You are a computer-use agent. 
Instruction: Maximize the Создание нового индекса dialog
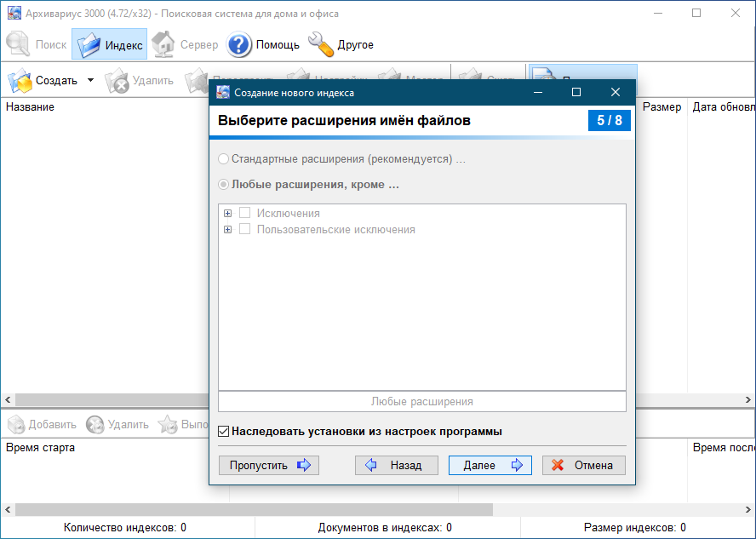[x=576, y=92]
